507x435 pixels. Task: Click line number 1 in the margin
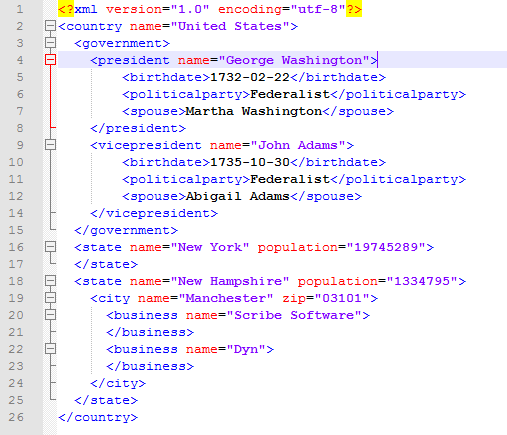click(x=20, y=9)
